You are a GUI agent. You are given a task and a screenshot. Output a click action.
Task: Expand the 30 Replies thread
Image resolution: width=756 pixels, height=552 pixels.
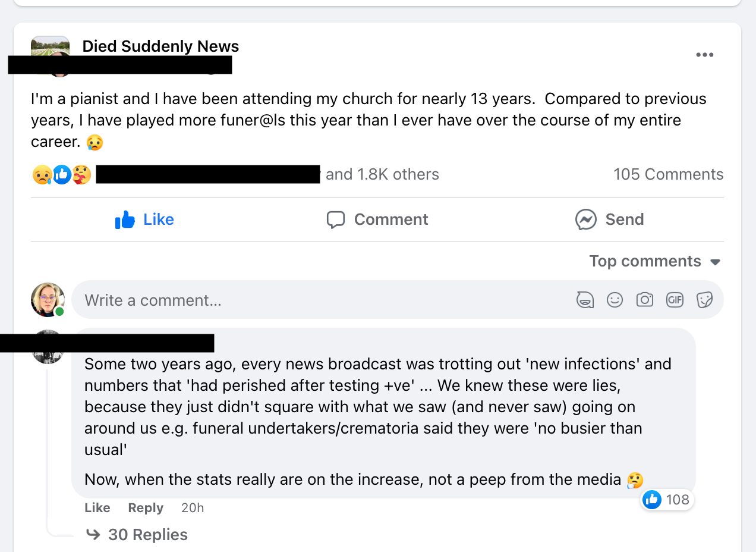pos(147,535)
